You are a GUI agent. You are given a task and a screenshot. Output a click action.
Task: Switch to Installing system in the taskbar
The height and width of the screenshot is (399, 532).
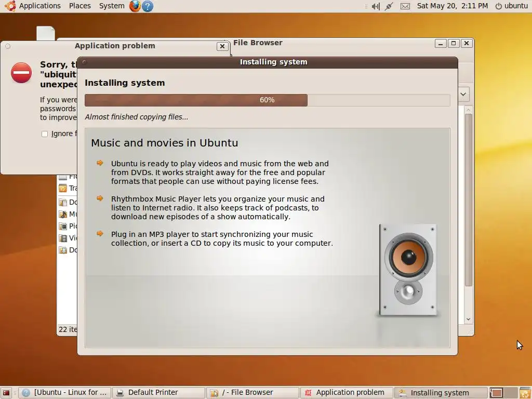[441, 393]
